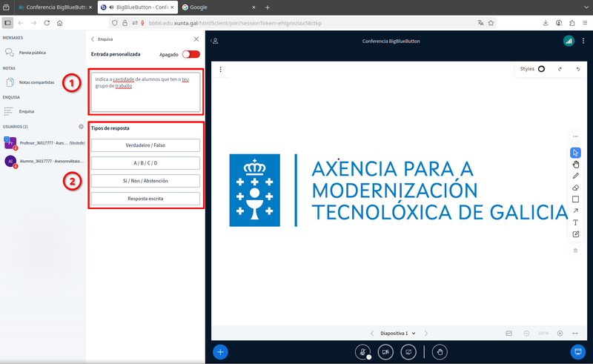Select the Text tool
This screenshot has width=593, height=364.
tap(575, 222)
